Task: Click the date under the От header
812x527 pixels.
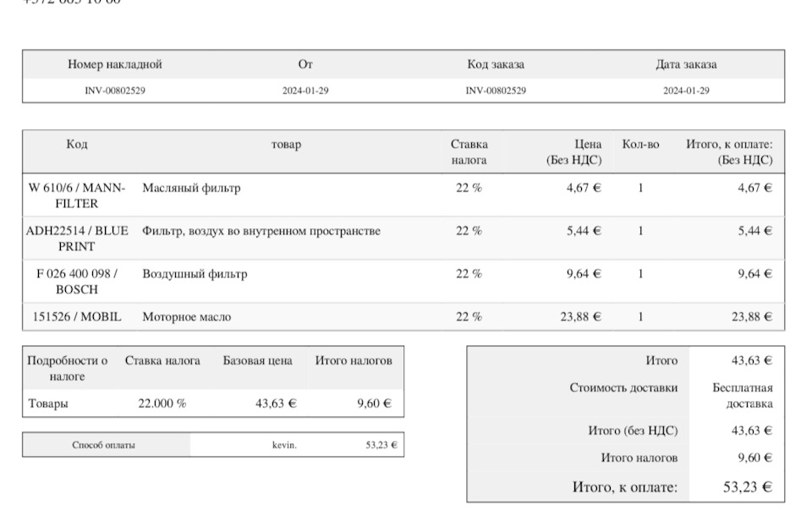Action: tap(305, 91)
